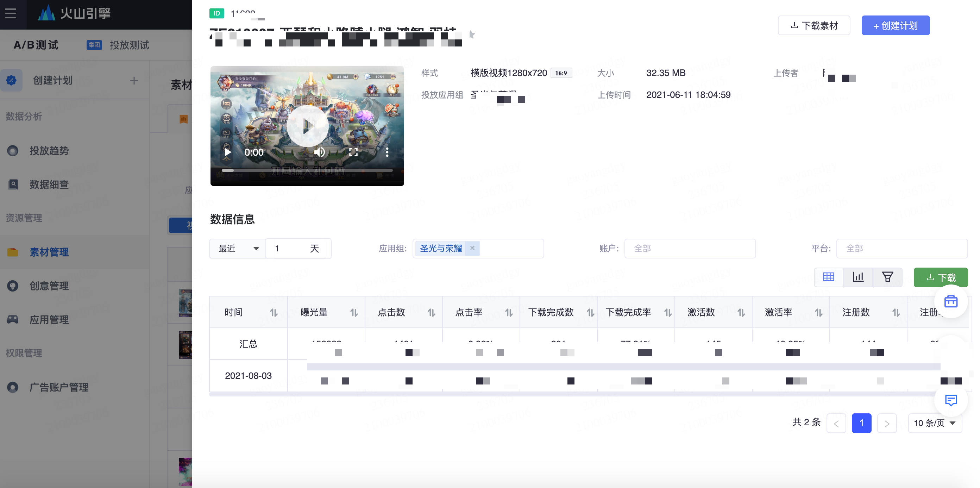Play the video preview center button
This screenshot has width=980, height=488.
tap(307, 126)
